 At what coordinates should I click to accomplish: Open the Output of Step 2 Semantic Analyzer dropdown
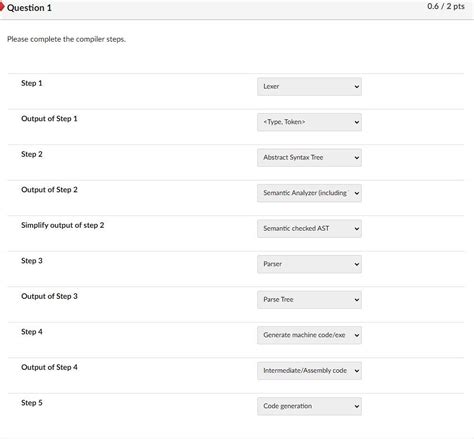click(309, 193)
